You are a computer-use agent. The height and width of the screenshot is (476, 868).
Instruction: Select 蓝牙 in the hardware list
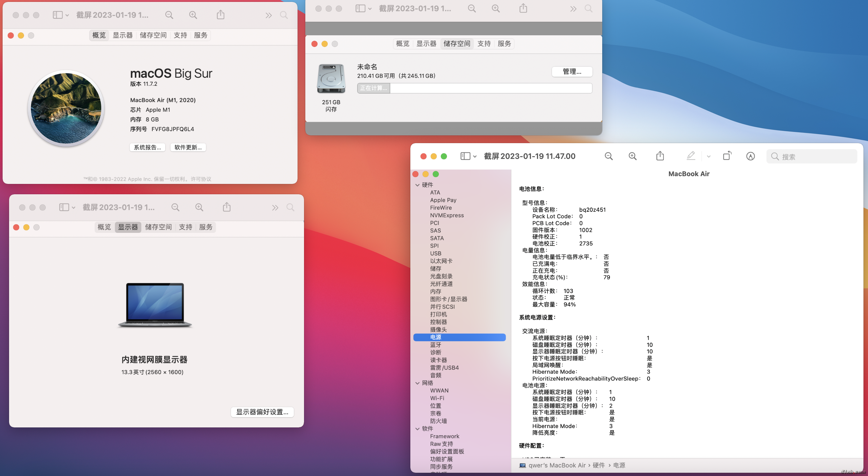pyautogui.click(x=435, y=345)
